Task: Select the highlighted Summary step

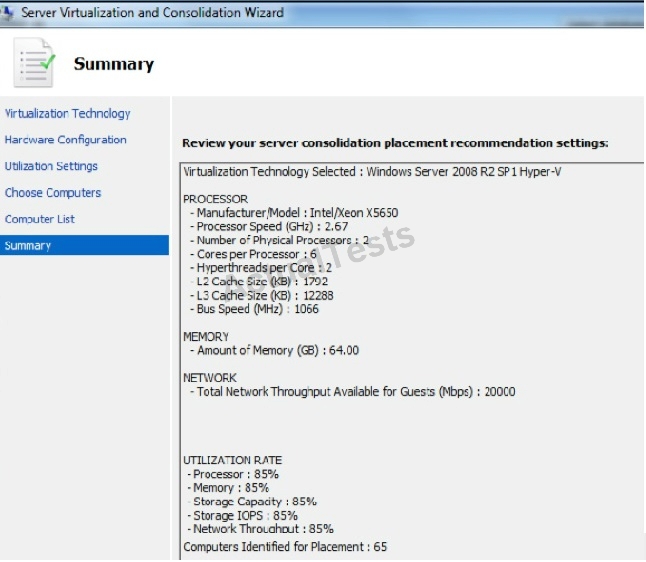Action: [x=84, y=245]
